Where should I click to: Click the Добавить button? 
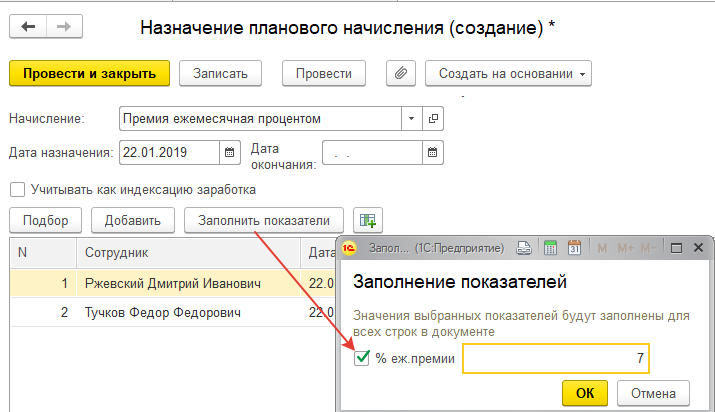click(x=133, y=221)
